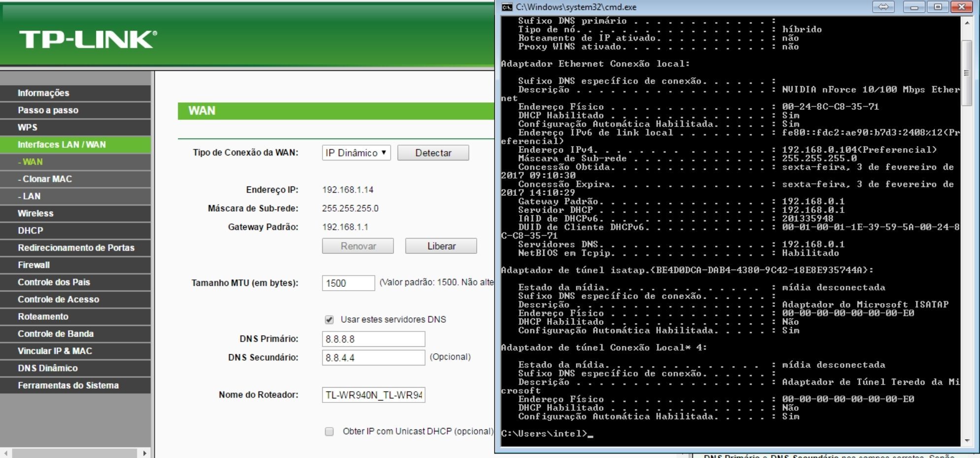
Task: Open Redirecionamento de Portas menu
Action: (x=75, y=248)
